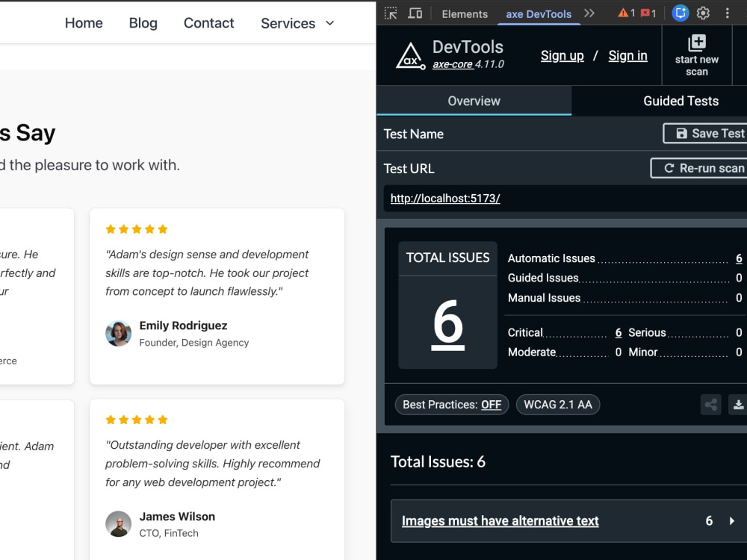
Task: Go to the Home nav link
Action: [84, 23]
